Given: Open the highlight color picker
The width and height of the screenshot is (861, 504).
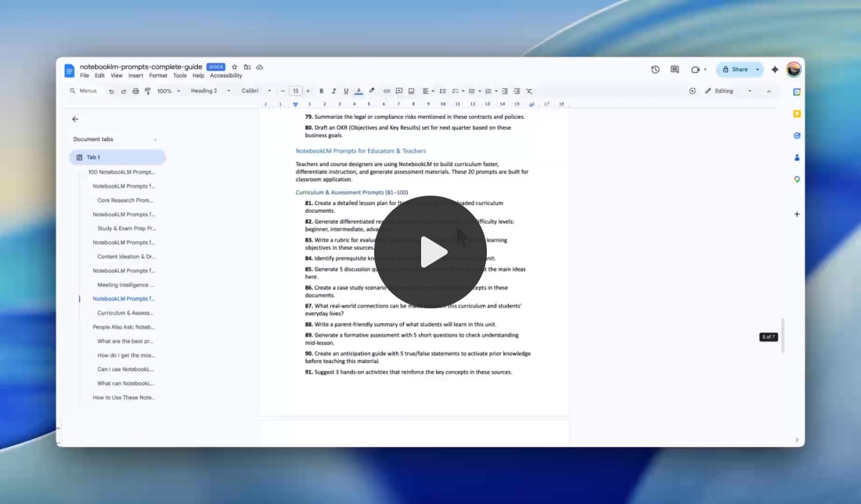Looking at the screenshot, I should pos(372,91).
